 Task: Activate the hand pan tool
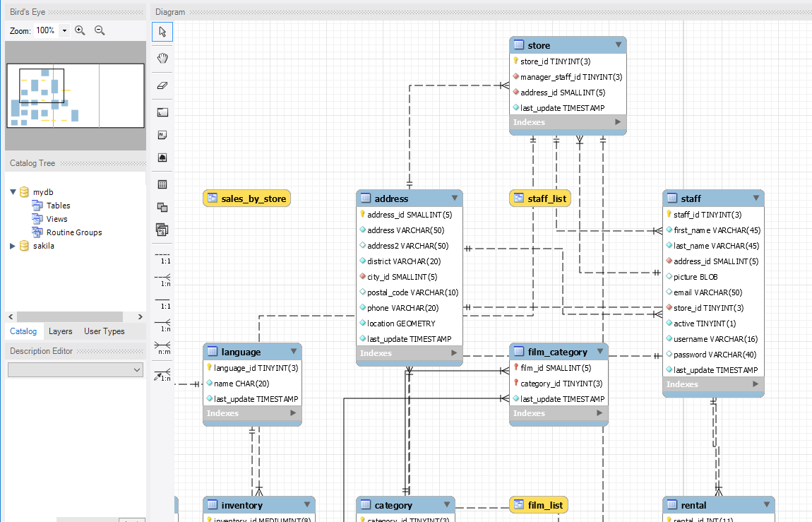162,58
